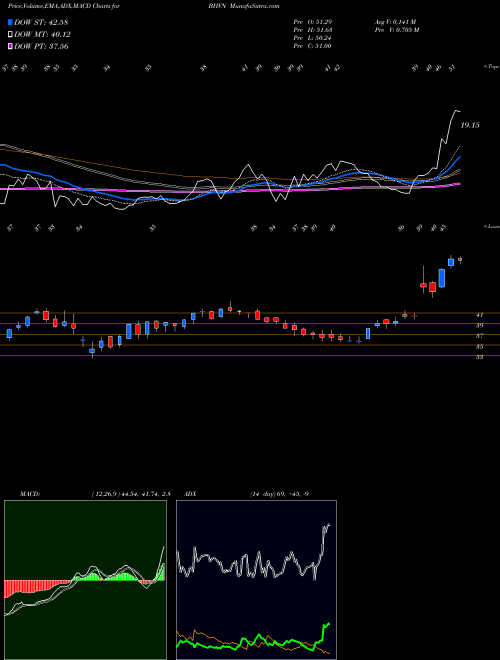Viewport: 500px width, 660px height.
Task: Click the chart title 'Price,Volume,EMA,ADX,MACD Charts for'
Action: (64, 6)
